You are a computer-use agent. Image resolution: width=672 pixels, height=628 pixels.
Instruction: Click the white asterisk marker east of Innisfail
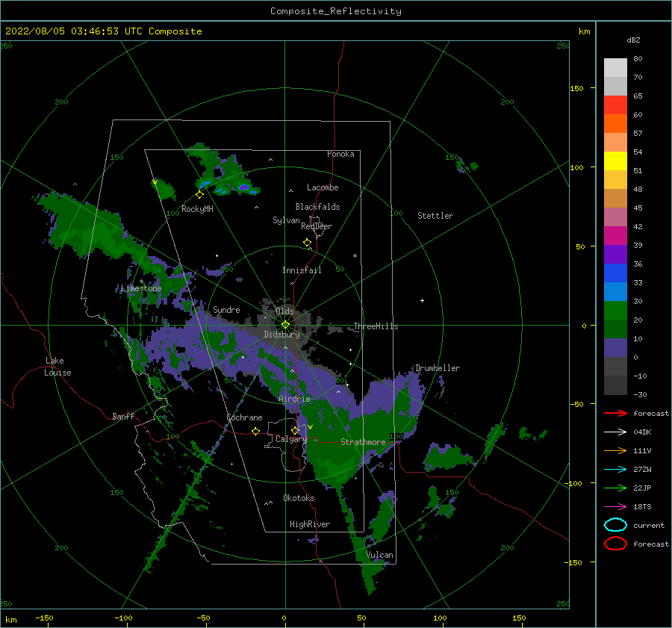[x=355, y=256]
